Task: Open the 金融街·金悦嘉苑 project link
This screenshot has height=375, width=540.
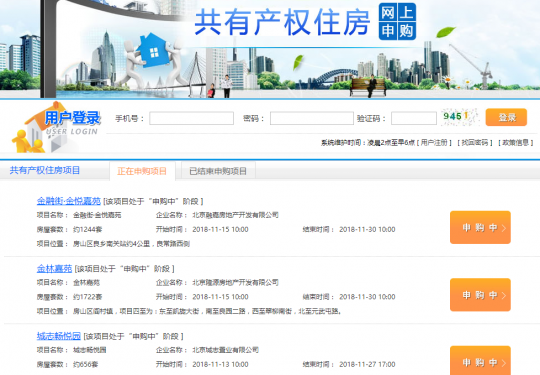Action: tap(69, 201)
